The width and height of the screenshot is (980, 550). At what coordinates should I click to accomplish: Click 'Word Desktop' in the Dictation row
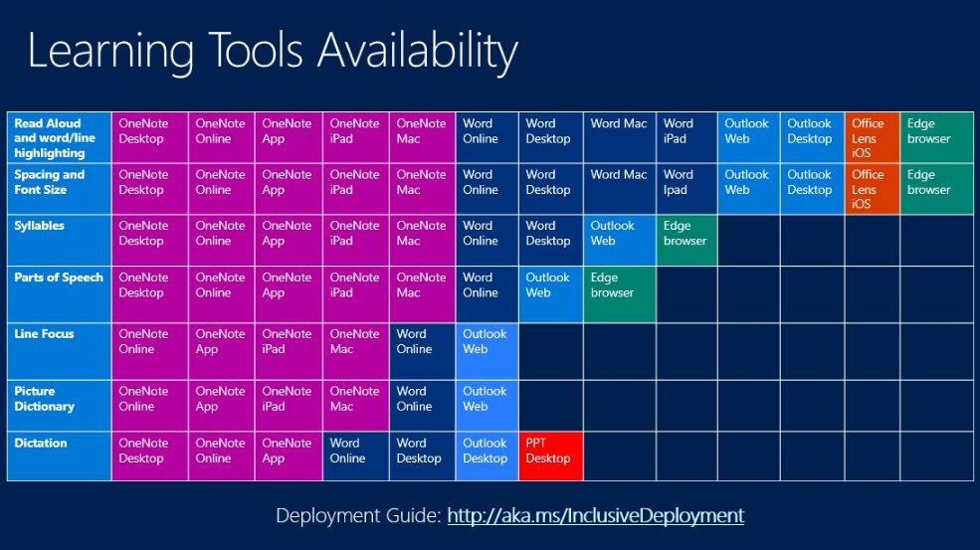point(422,457)
